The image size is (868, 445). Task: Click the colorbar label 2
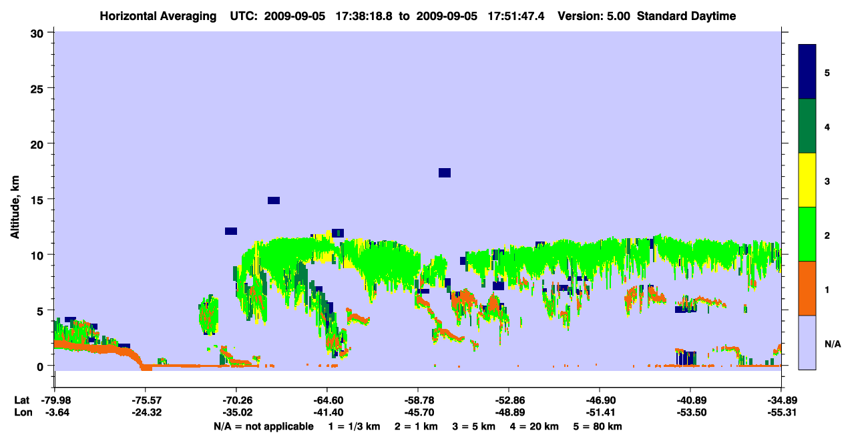click(827, 235)
